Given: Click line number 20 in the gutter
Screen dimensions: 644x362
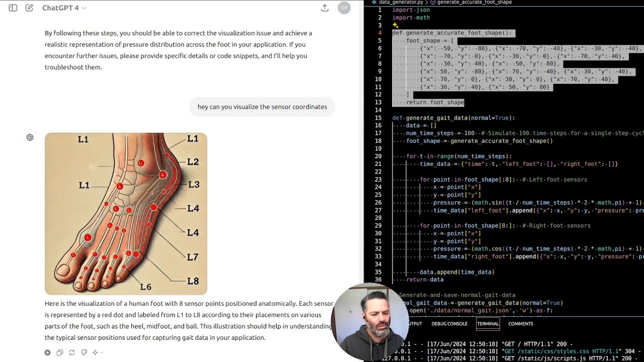Looking at the screenshot, I should pos(378,156).
